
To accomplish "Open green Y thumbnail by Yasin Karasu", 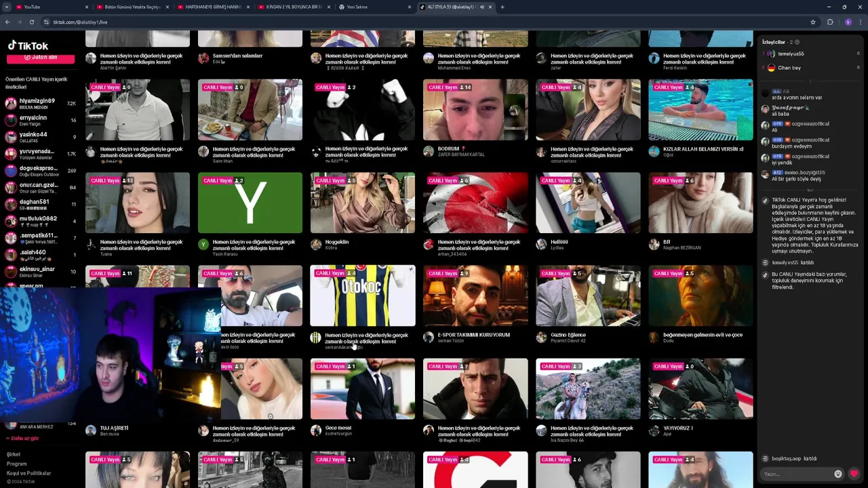I will (250, 203).
